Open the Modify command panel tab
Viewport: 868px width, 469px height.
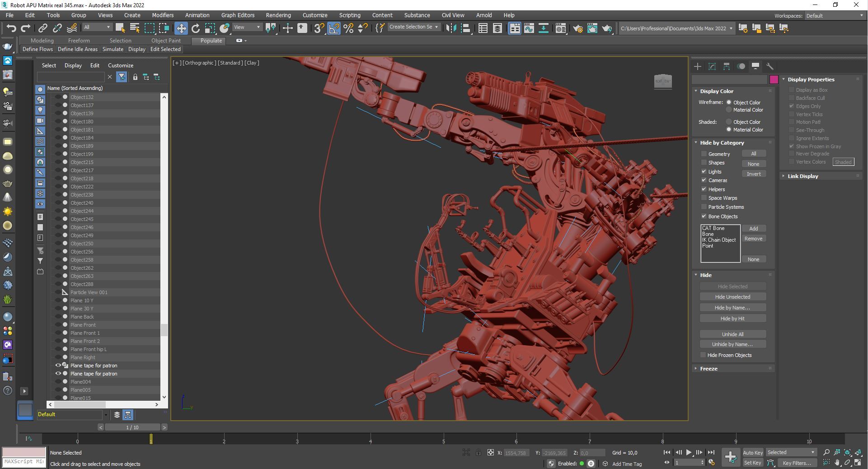tap(712, 66)
